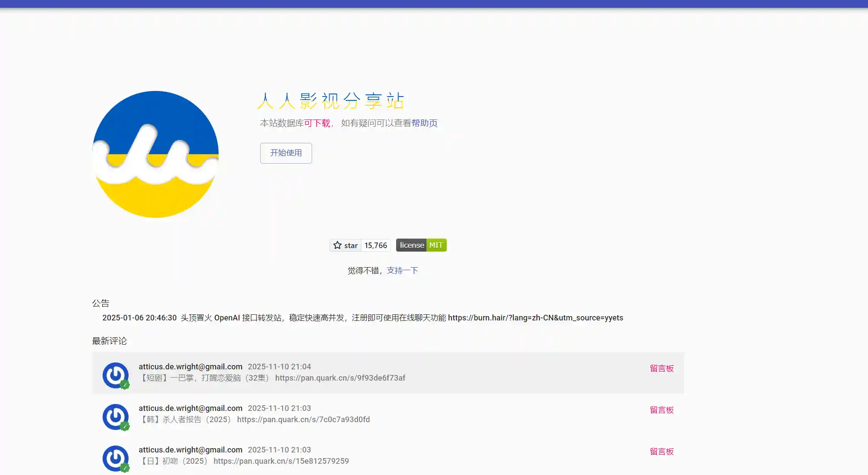Click verified checkmark on first avatar

coord(125,385)
